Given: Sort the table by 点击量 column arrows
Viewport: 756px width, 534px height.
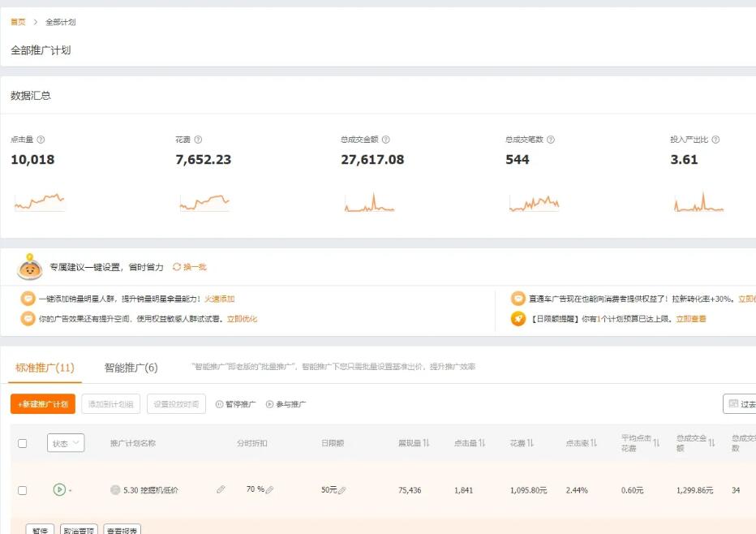Looking at the screenshot, I should pos(482,443).
